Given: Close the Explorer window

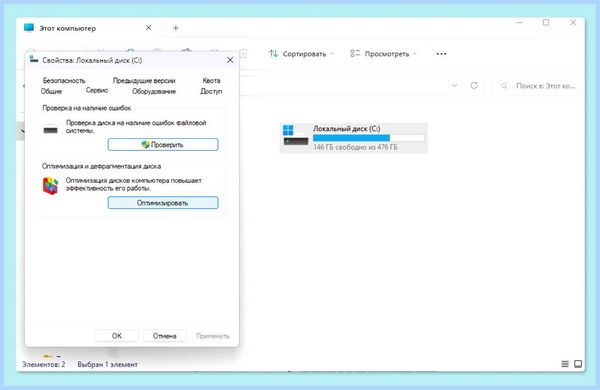Looking at the screenshot, I should [x=573, y=23].
